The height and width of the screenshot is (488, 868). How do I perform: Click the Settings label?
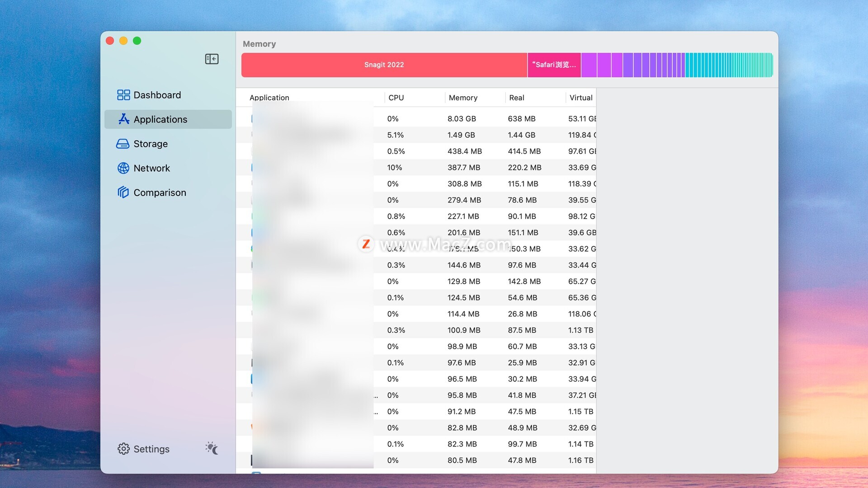[x=151, y=449]
